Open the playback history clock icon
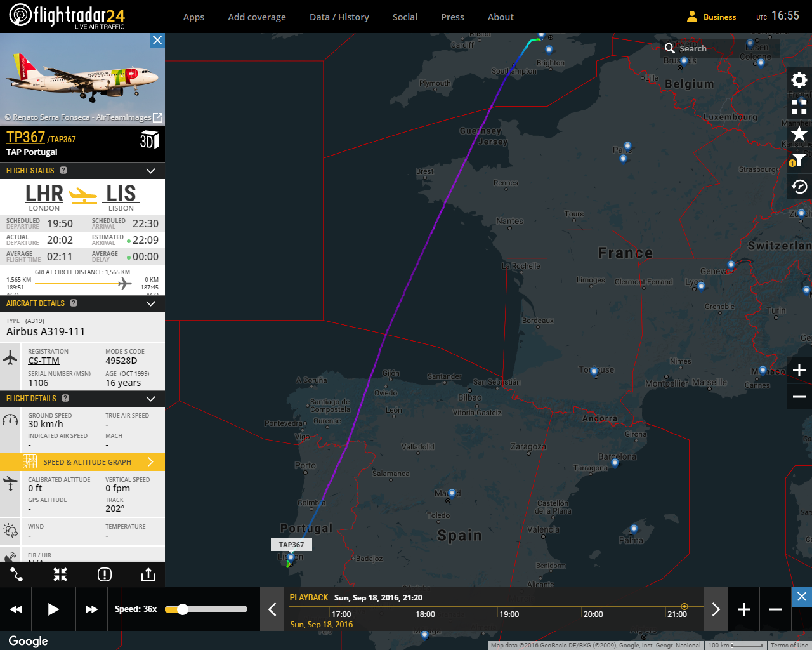This screenshot has height=650, width=812. click(x=799, y=187)
